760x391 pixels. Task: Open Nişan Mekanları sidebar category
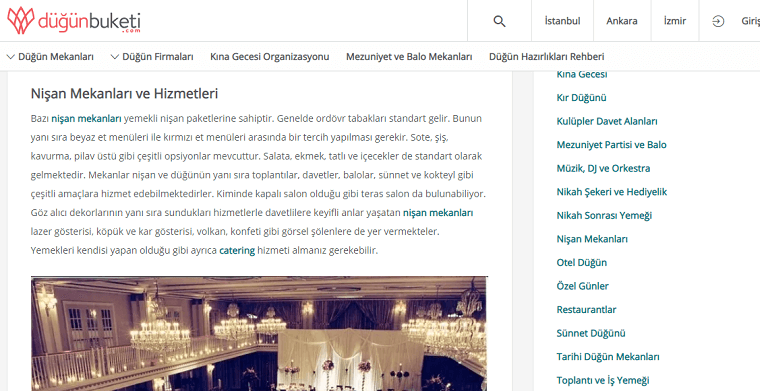coord(592,239)
